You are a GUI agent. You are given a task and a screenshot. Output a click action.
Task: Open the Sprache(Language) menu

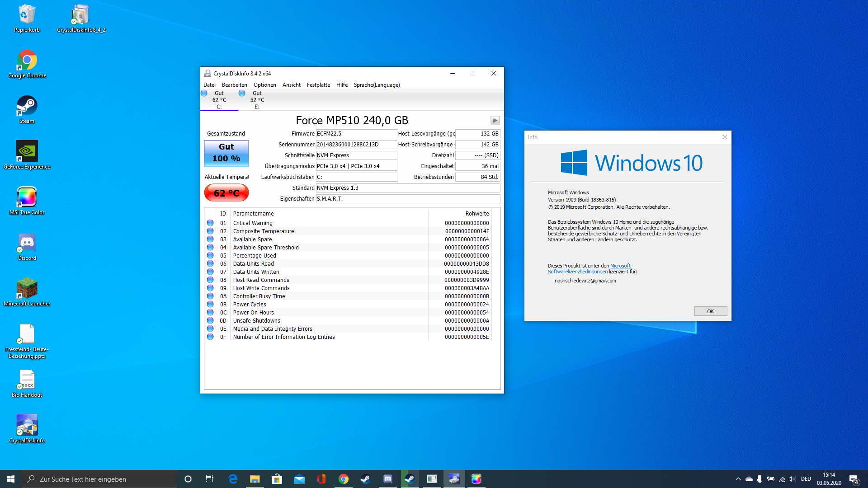coord(377,85)
